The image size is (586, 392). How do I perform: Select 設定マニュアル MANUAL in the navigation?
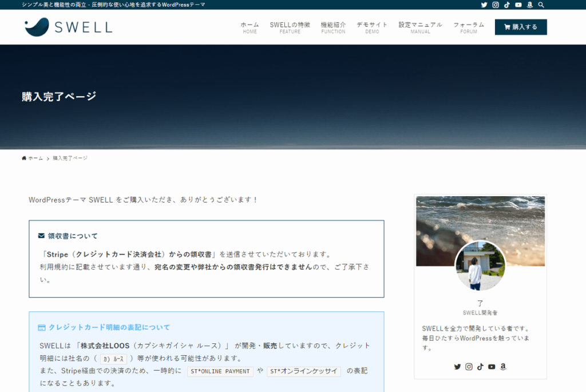(421, 26)
